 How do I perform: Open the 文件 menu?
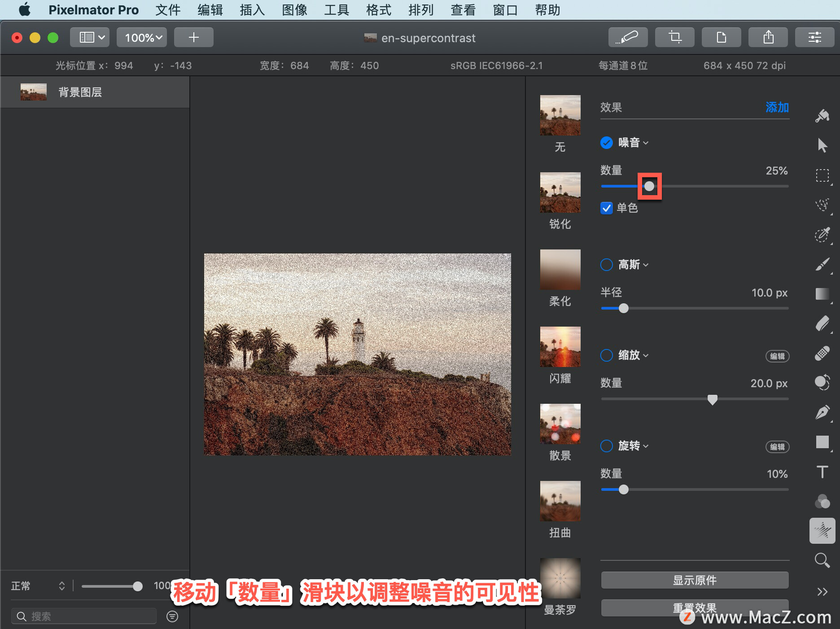tap(168, 9)
